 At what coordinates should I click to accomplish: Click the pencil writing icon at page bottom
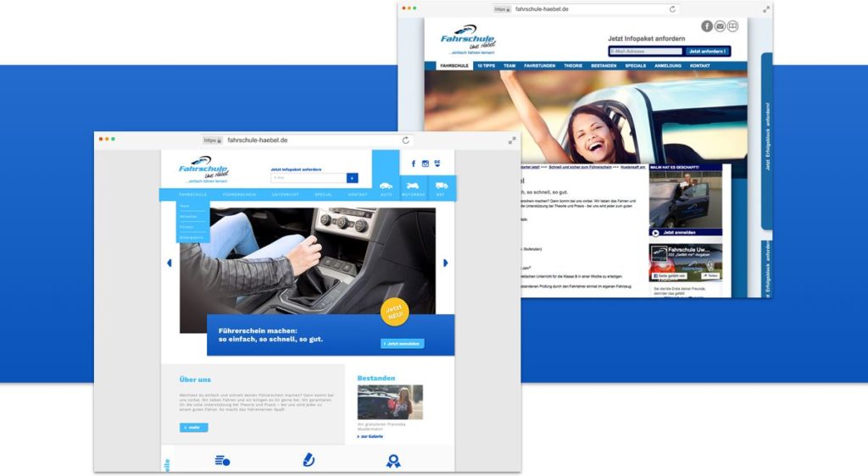pyautogui.click(x=309, y=459)
